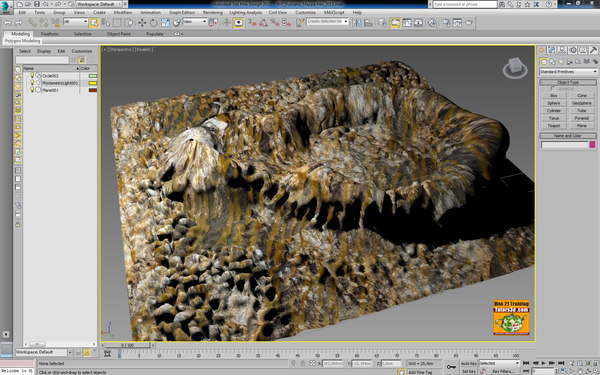This screenshot has height=375, width=600.
Task: Click the Auto Key button
Action: coord(469,364)
